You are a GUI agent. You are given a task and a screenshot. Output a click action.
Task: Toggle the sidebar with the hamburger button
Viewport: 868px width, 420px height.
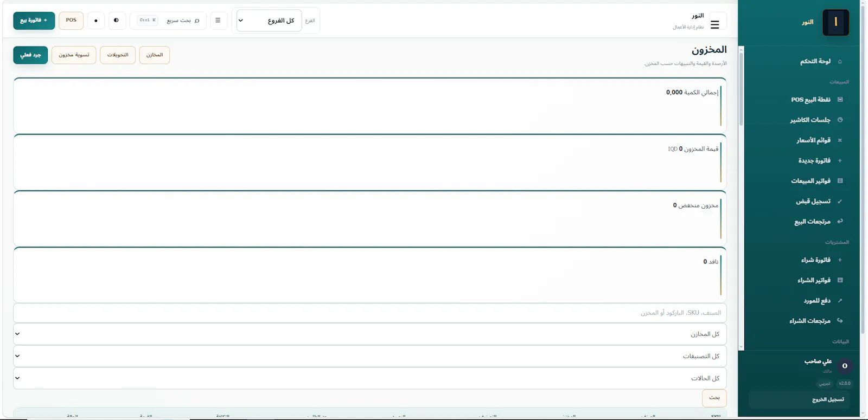714,24
